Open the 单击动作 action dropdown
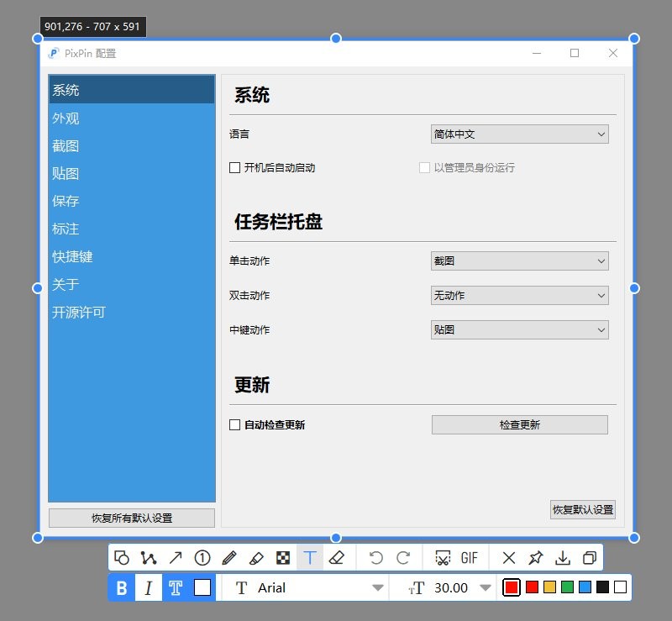Image resolution: width=672 pixels, height=621 pixels. [x=518, y=261]
